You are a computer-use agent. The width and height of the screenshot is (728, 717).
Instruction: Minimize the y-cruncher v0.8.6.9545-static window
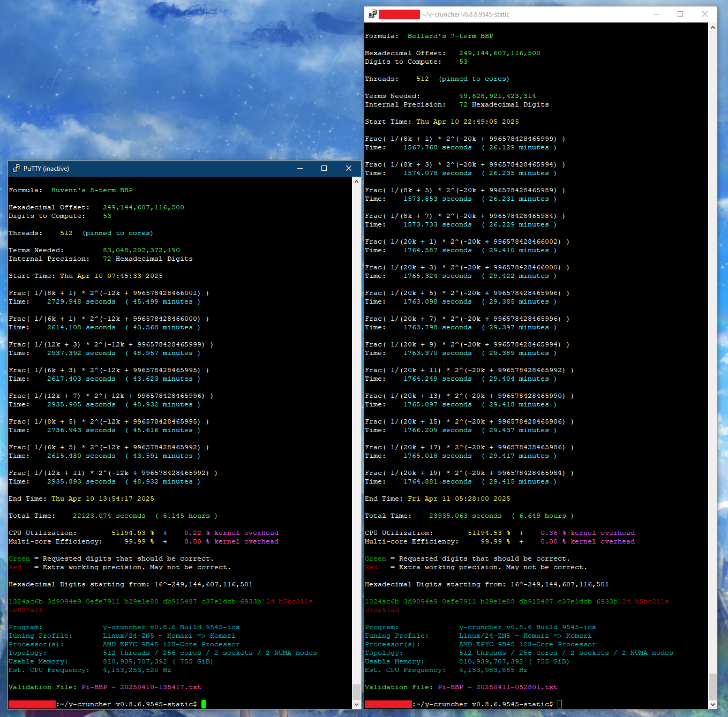click(656, 14)
